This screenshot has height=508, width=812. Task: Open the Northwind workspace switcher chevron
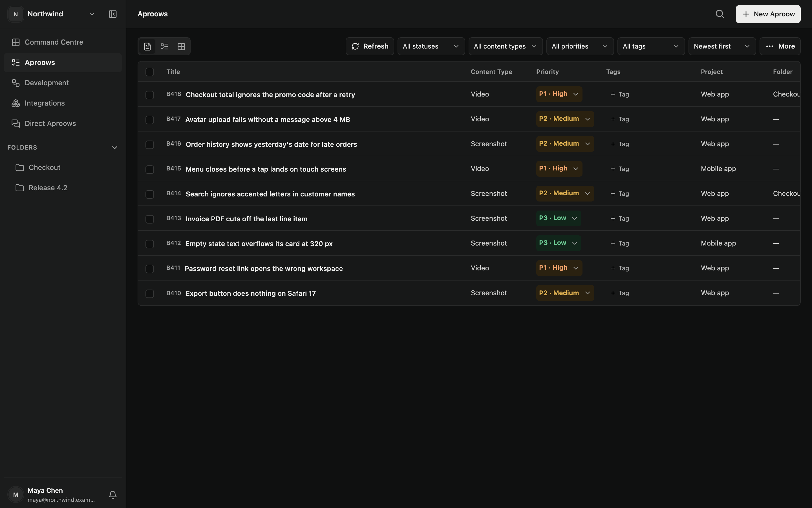[92, 14]
